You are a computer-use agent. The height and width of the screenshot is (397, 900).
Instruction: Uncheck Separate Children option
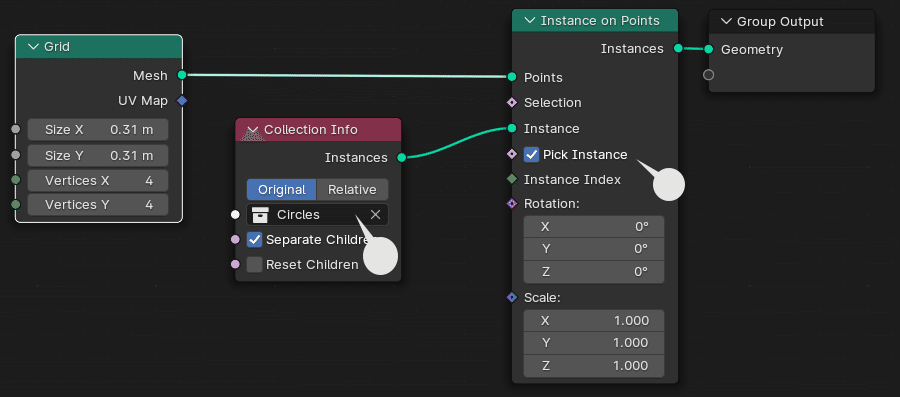point(254,240)
